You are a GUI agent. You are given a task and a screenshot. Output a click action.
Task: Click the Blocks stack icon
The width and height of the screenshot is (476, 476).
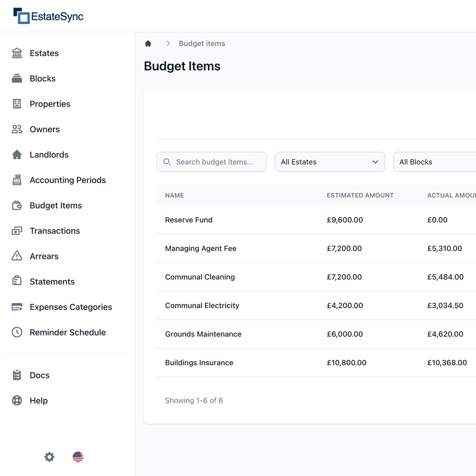(x=17, y=78)
